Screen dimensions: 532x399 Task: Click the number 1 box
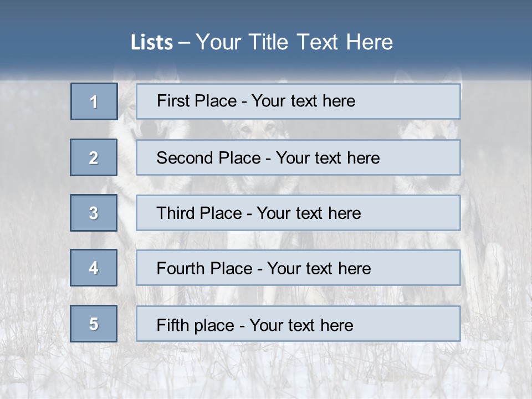click(x=94, y=101)
